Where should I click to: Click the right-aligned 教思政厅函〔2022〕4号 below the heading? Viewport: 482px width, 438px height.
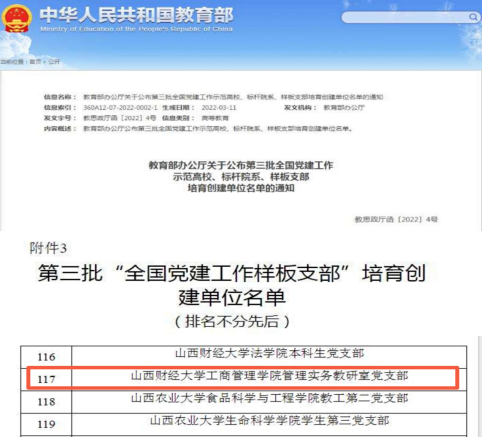tap(396, 219)
